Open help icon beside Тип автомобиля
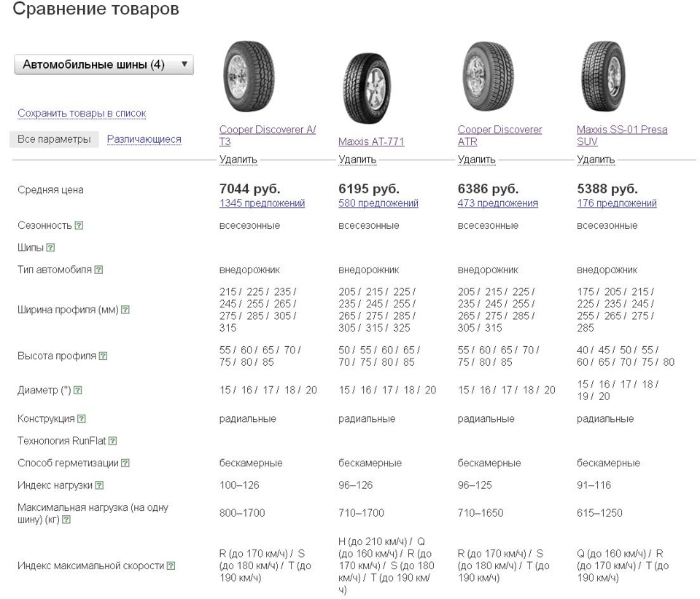The height and width of the screenshot is (599, 700). coord(98,270)
